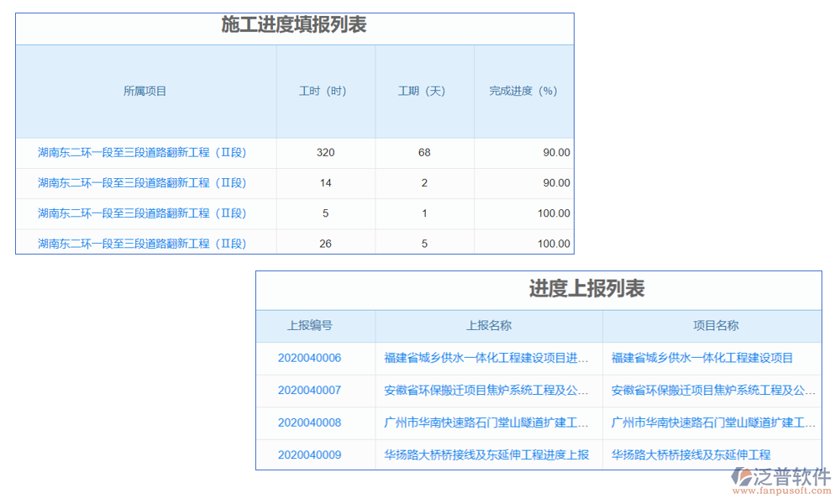
Task: Sort by the 完成进度（%） column header
Action: 523,92
